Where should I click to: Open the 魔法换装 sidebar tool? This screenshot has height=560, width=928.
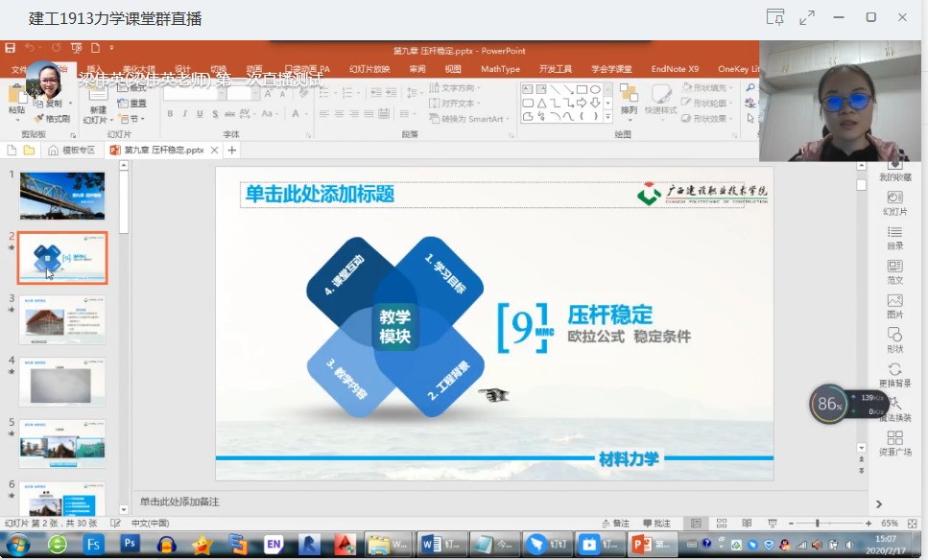click(x=893, y=402)
